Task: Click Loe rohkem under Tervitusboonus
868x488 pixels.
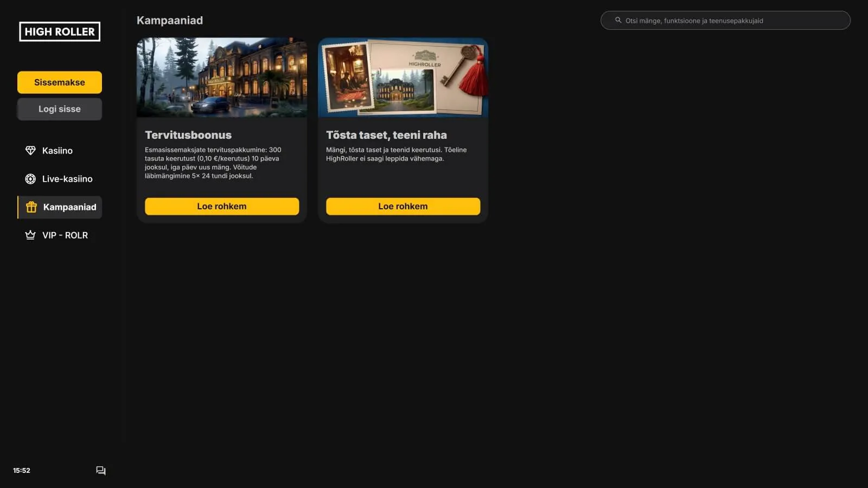Action: tap(221, 207)
